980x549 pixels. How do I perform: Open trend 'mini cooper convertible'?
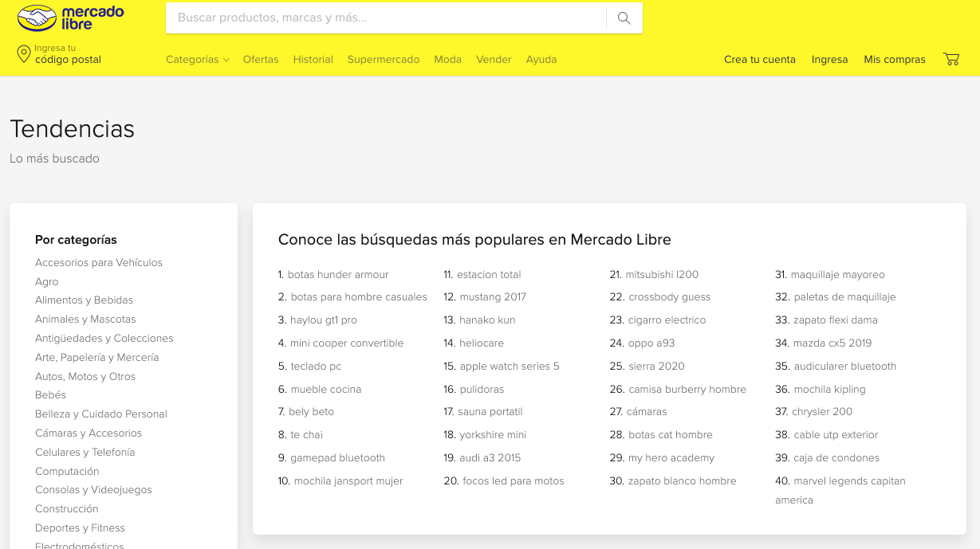[347, 343]
